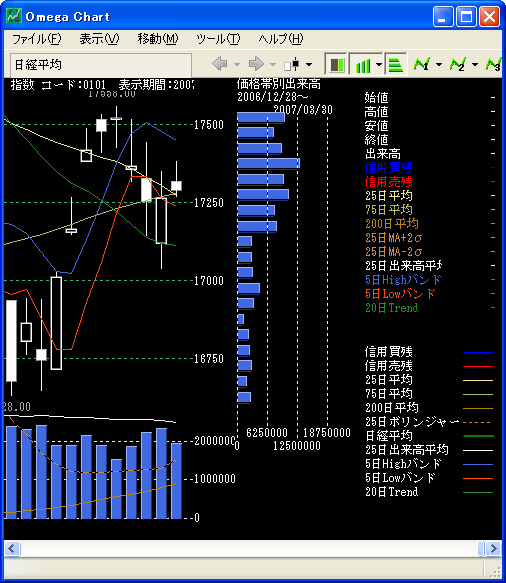Click the 価格帯別出来高 heading

pyautogui.click(x=279, y=84)
